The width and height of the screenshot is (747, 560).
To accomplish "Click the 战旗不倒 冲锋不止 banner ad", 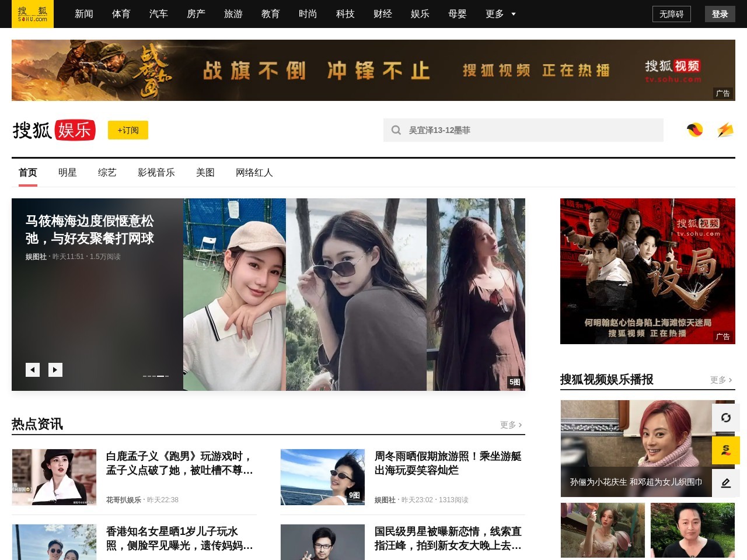I will [373, 70].
